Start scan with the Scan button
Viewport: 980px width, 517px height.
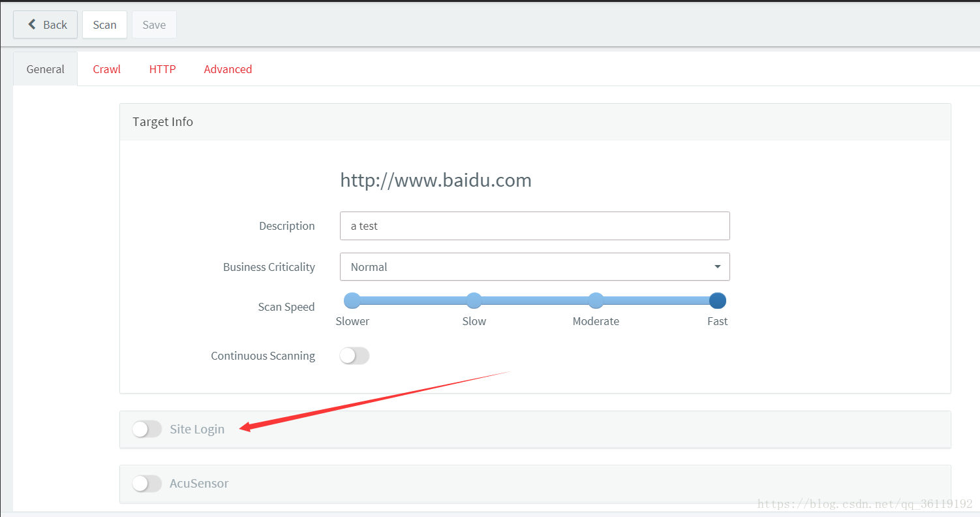(x=104, y=25)
